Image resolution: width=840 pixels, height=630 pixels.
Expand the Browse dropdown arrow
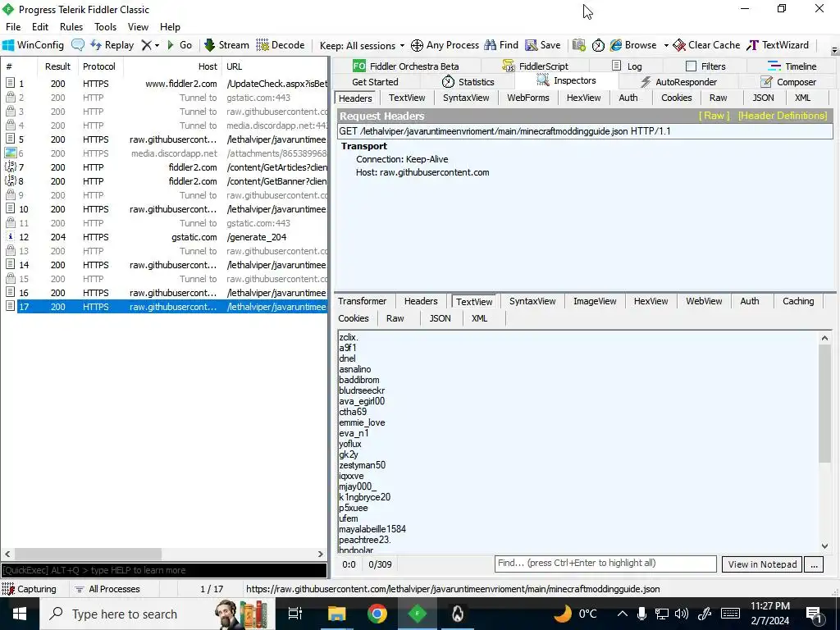pos(666,46)
